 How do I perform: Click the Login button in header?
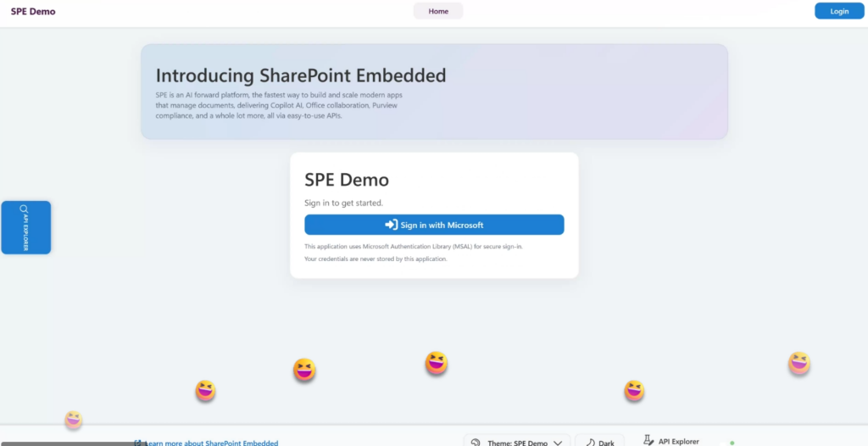[x=839, y=11]
